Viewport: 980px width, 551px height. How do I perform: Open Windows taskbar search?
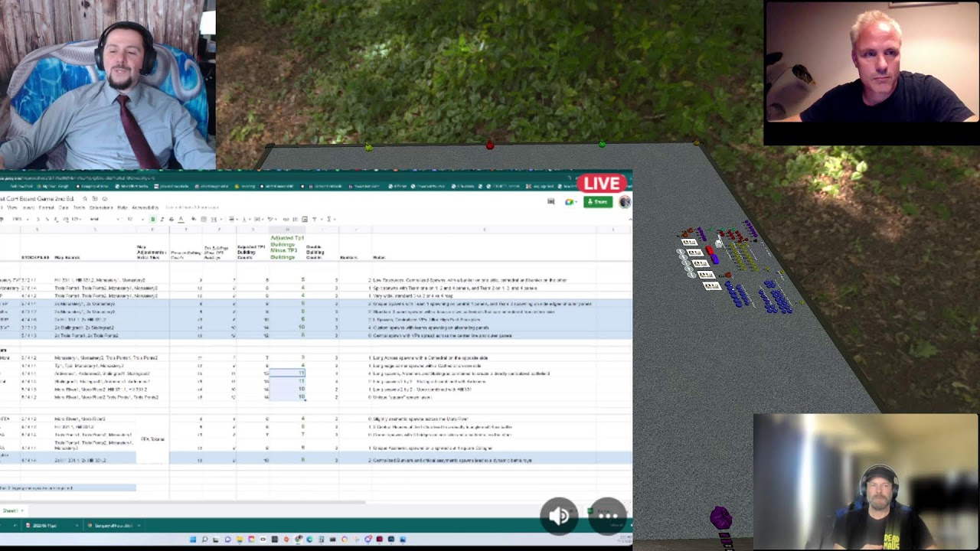204,539
